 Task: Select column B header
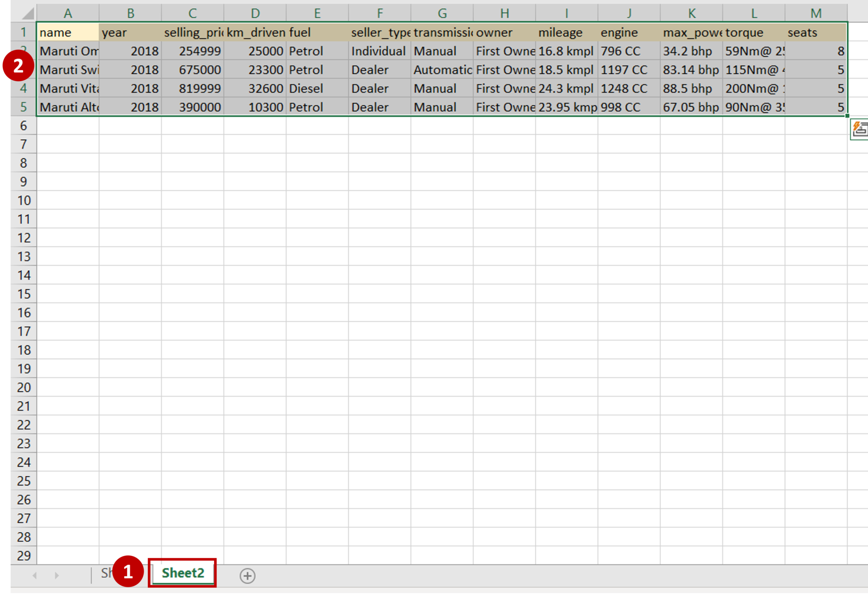[130, 13]
